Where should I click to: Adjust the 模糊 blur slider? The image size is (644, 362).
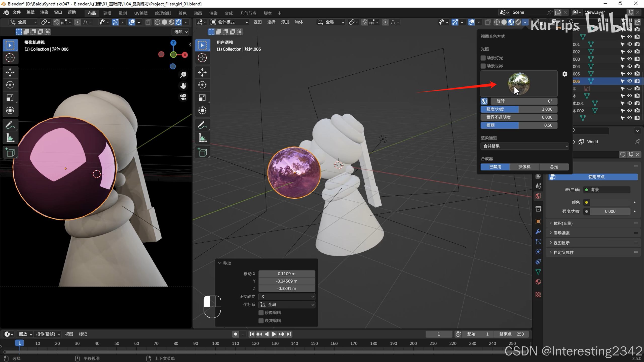click(519, 125)
